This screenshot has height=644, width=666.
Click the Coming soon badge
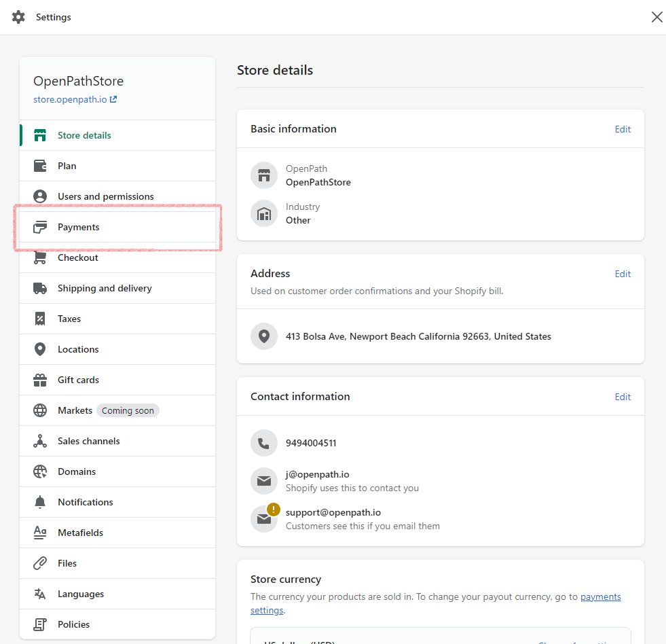click(x=128, y=410)
